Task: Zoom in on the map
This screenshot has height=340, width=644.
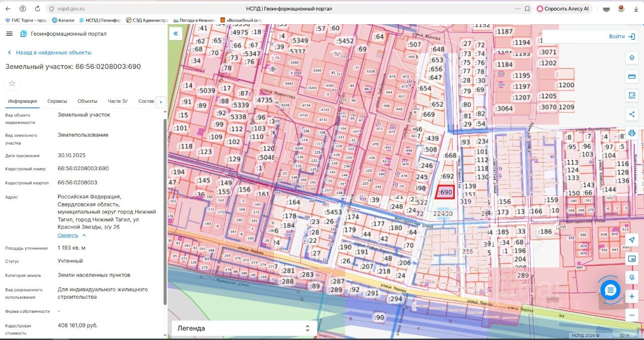Action: 632,296
